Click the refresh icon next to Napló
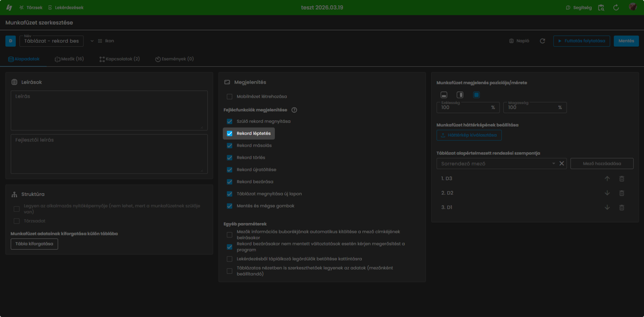The image size is (644, 317). 542,41
